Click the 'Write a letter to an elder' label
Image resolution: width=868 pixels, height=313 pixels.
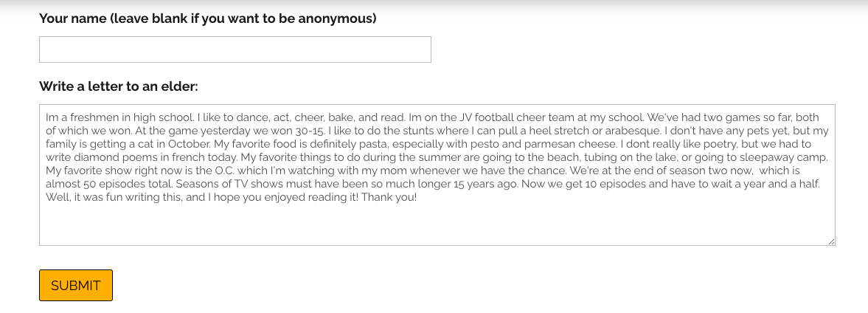(x=119, y=86)
